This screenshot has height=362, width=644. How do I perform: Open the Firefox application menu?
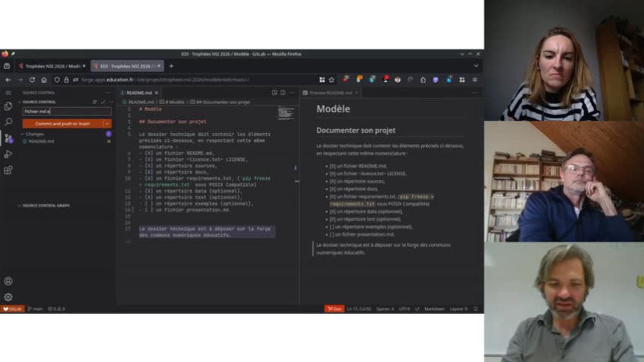(475, 80)
